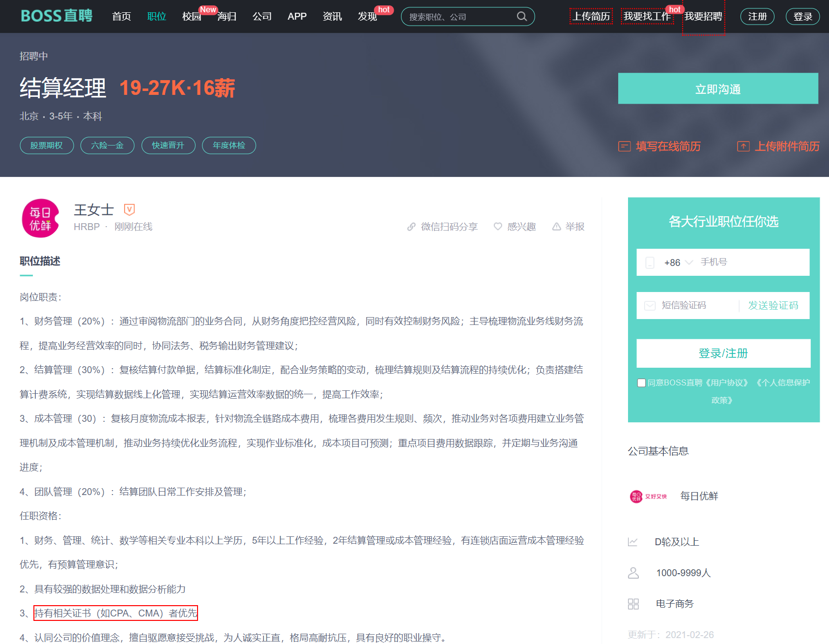Click the 持有相关证书 requirement line
This screenshot has height=644, width=829.
115,613
